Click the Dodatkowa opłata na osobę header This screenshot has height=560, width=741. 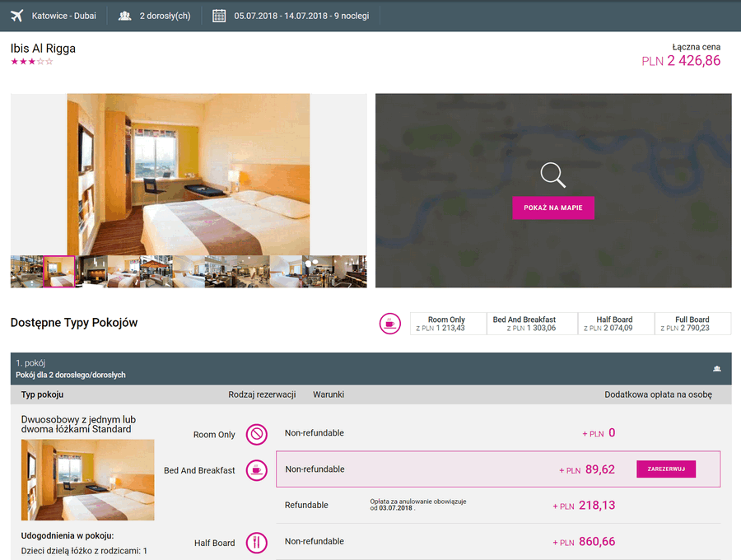[x=659, y=394]
